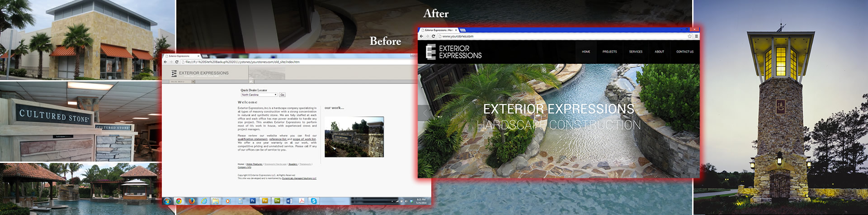Click the our work photo thumbnail
Image resolution: width=868 pixels, height=215 pixels.
tap(354, 137)
